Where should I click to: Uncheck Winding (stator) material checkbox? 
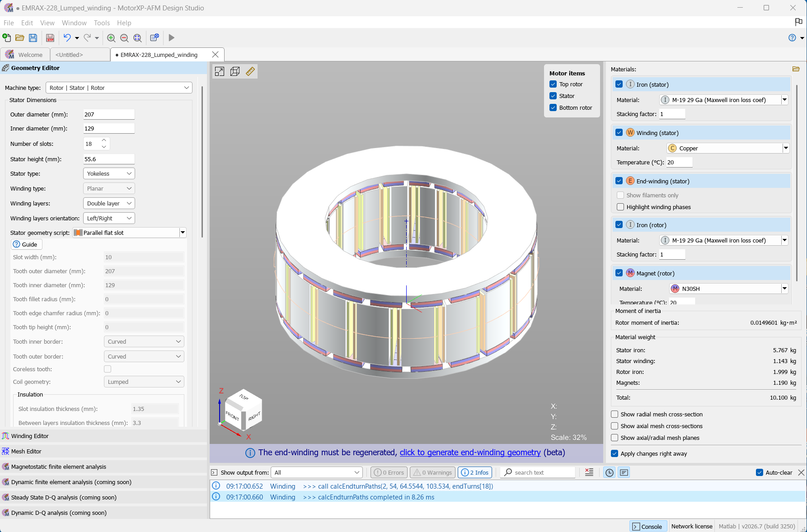[619, 132]
